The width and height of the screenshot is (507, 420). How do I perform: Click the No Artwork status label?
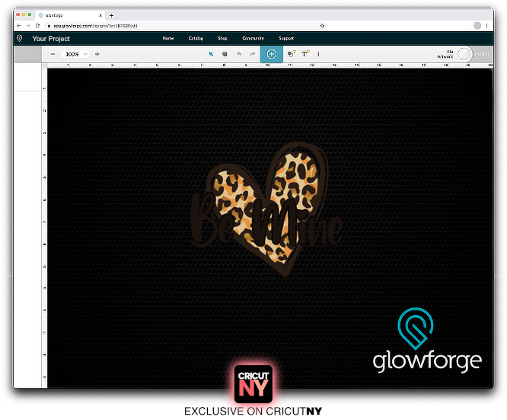(x=445, y=54)
